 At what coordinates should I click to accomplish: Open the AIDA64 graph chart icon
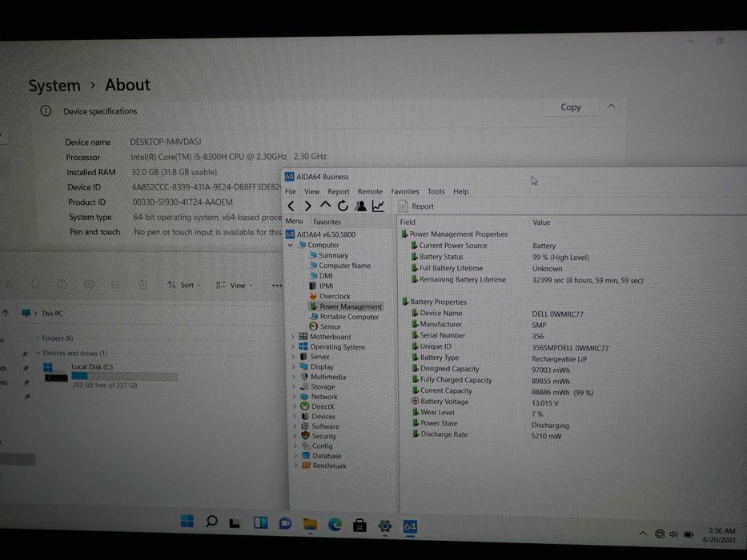[378, 206]
